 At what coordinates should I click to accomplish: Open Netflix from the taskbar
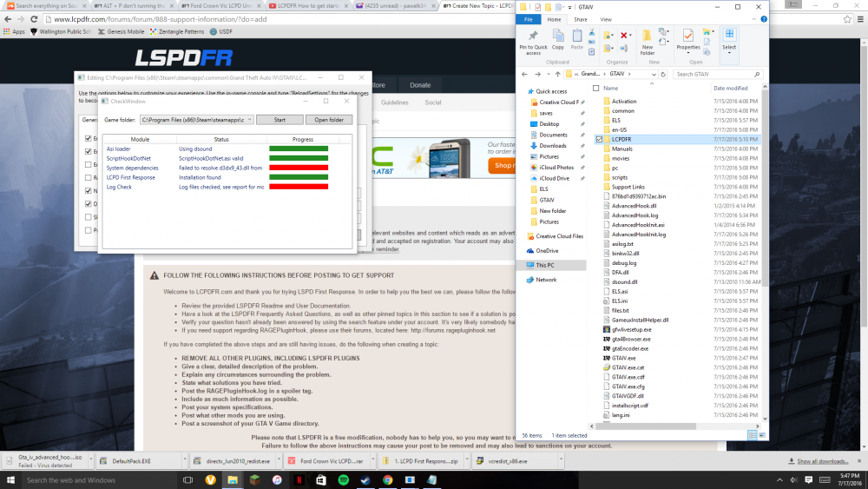click(299, 479)
